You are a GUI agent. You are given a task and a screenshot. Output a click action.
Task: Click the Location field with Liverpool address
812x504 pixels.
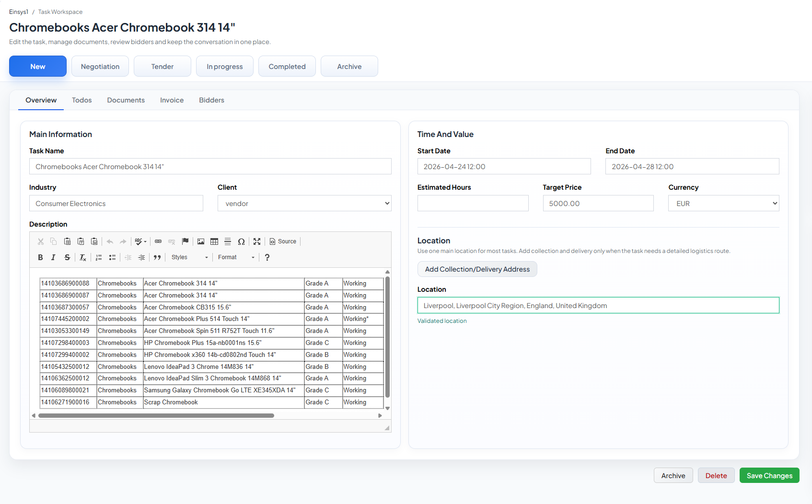click(598, 305)
